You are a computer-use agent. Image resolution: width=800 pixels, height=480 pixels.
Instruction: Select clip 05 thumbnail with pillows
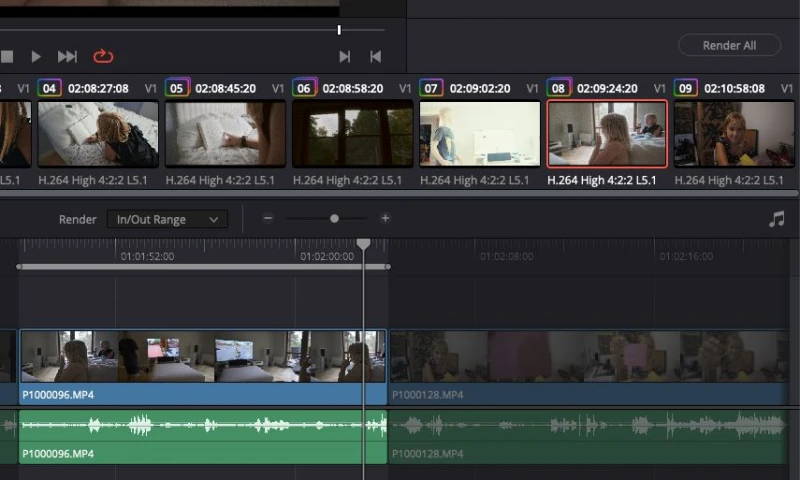[226, 134]
